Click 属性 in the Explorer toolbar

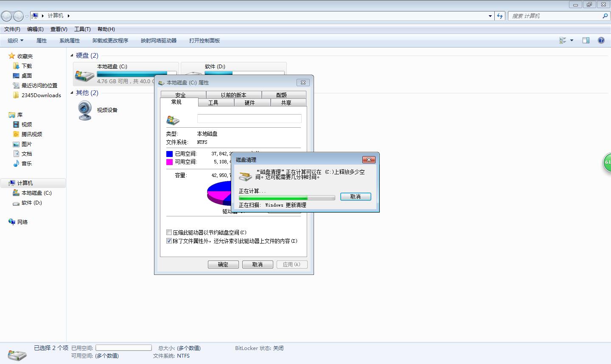[x=42, y=40]
